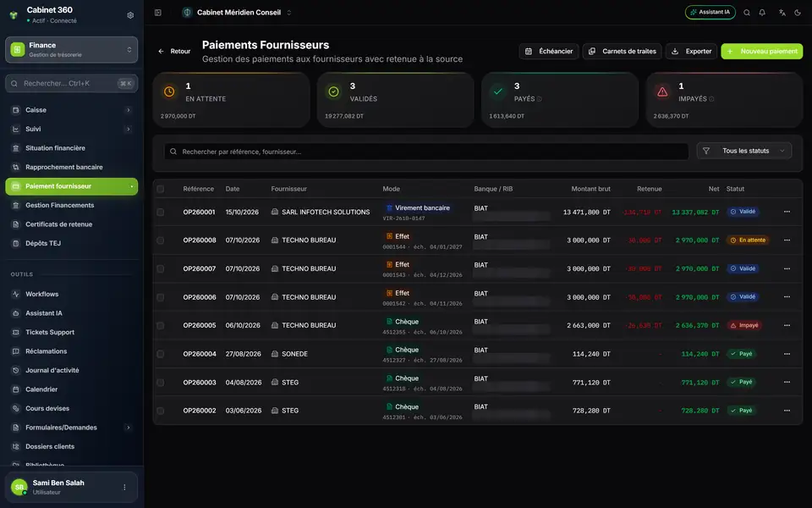Image resolution: width=812 pixels, height=508 pixels.
Task: Check the row OP260008 checkbox
Action: point(161,240)
